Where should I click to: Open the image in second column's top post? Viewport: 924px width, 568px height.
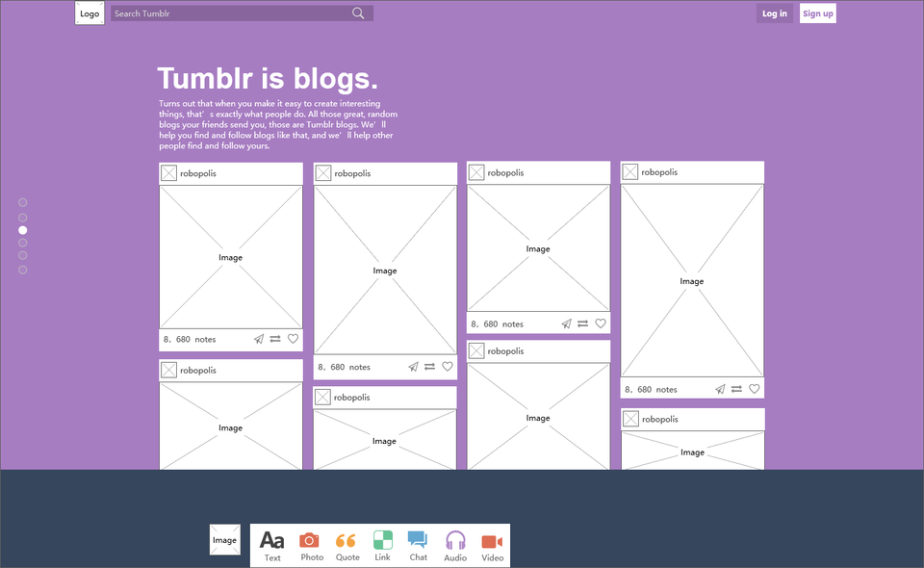click(385, 271)
